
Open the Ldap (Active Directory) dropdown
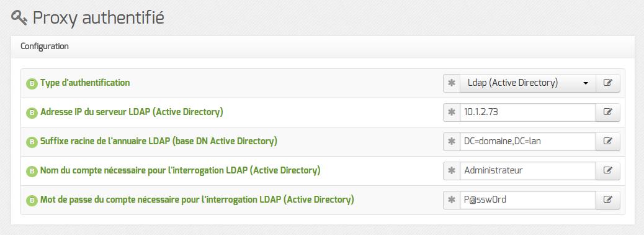tap(528, 83)
